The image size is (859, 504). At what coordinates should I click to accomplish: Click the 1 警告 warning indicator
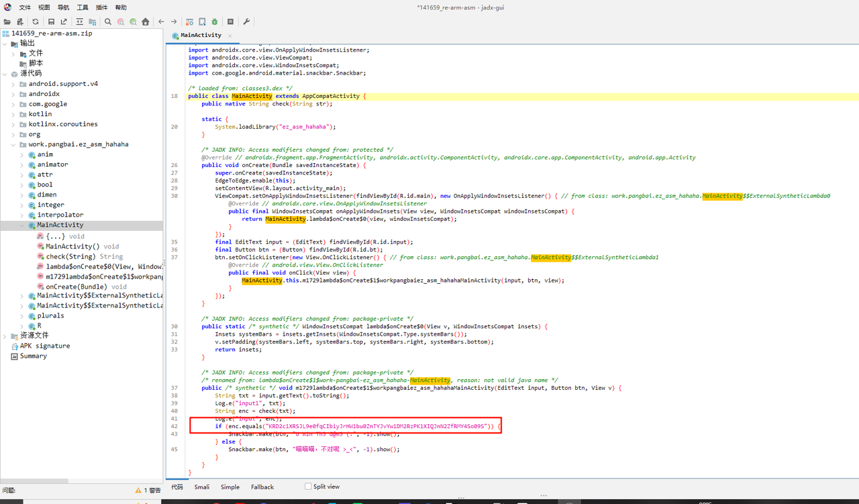(148, 491)
